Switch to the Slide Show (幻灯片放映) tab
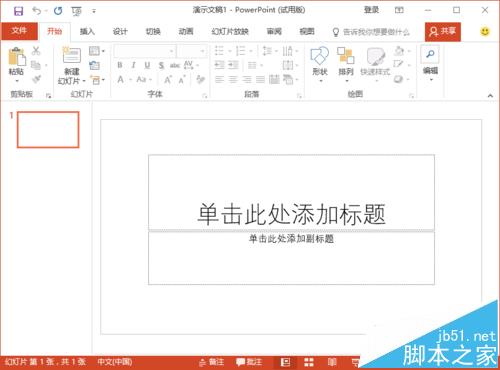This screenshot has height=370, width=500. [230, 32]
